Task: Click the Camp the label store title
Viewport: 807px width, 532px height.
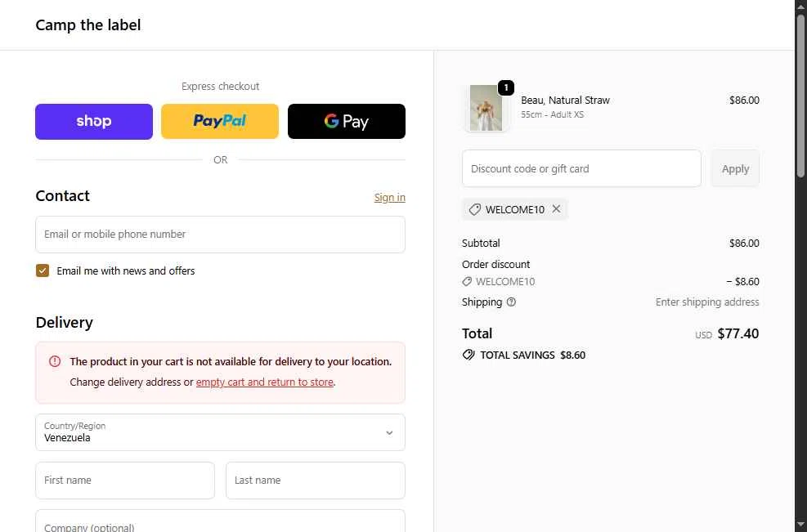Action: coord(88,25)
